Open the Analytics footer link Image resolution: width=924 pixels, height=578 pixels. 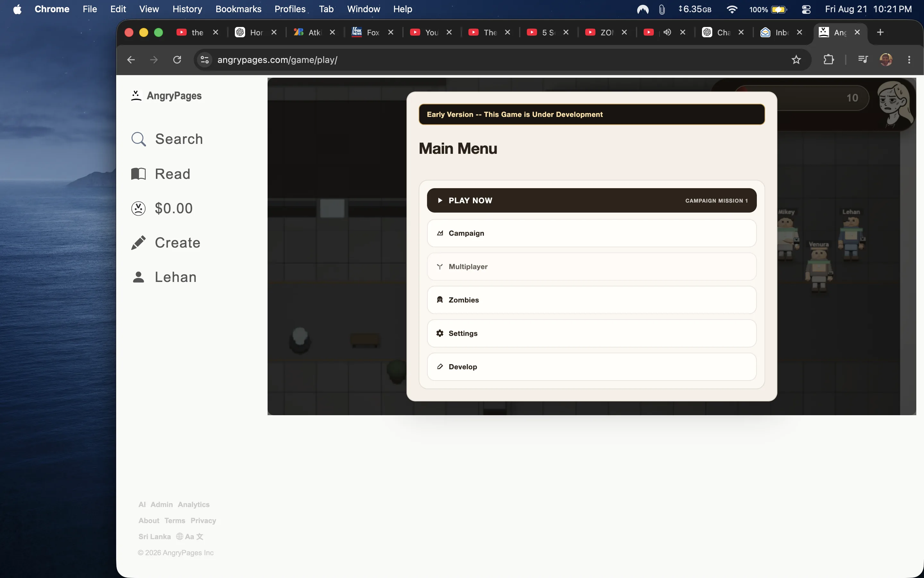coord(193,504)
